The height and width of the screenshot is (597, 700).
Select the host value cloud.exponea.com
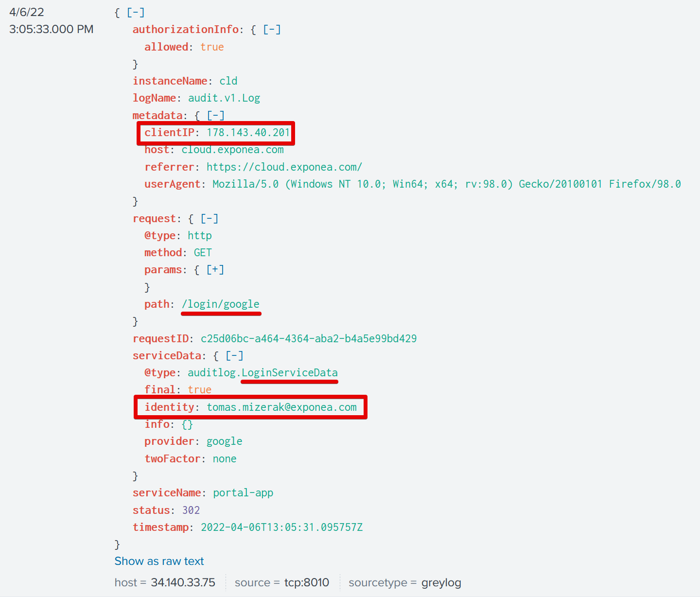click(233, 150)
